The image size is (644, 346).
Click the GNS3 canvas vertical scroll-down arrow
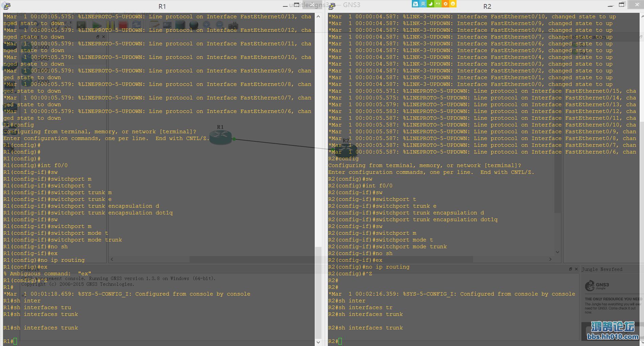557,252
